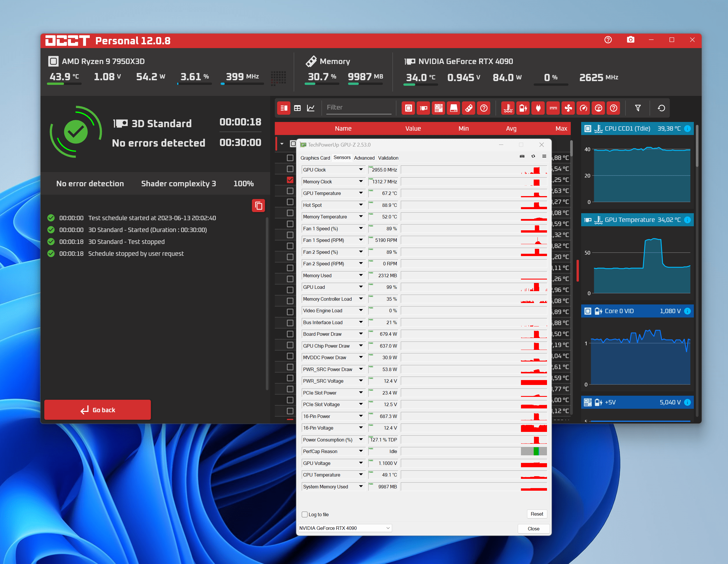Viewport: 728px width, 564px height.
Task: Click the sensor Filter text field
Action: tap(358, 107)
